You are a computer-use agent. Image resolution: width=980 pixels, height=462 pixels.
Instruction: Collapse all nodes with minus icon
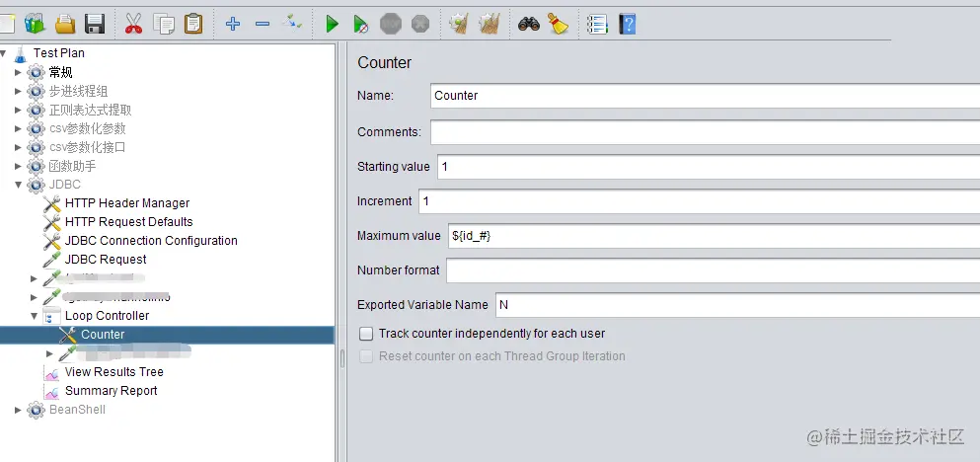pos(263,24)
